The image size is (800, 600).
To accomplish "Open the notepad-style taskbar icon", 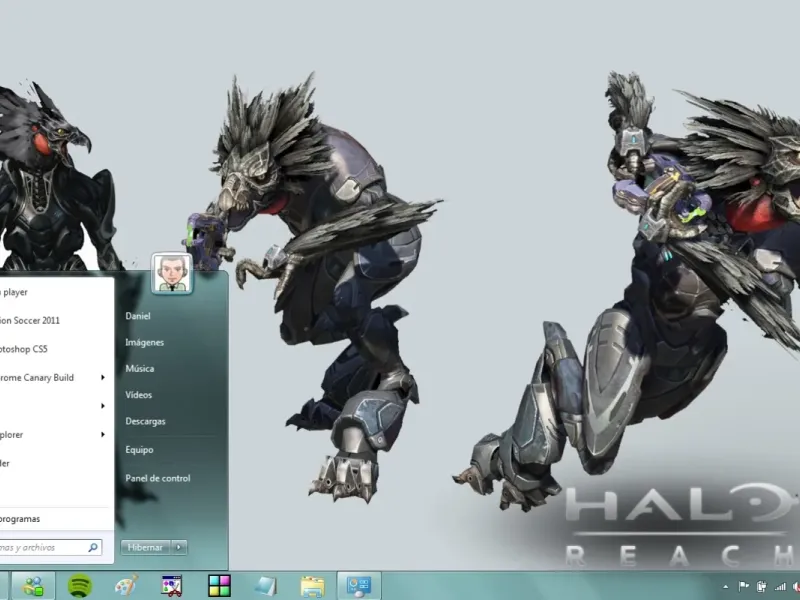I will [266, 586].
